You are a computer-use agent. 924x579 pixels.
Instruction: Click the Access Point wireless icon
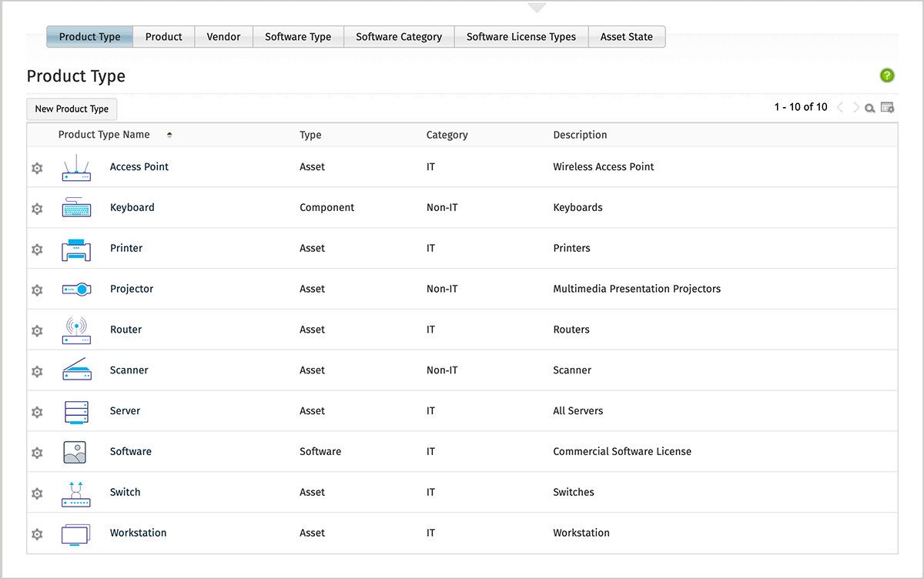(75, 166)
